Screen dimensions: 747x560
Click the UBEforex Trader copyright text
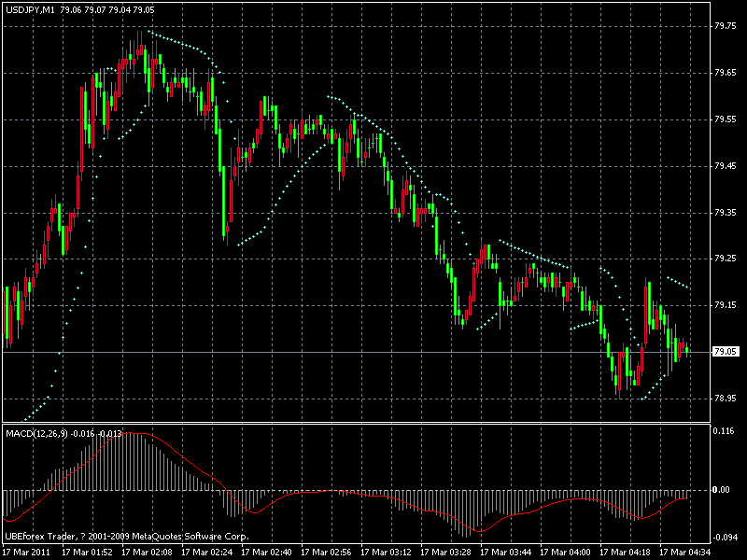pyautogui.click(x=127, y=537)
